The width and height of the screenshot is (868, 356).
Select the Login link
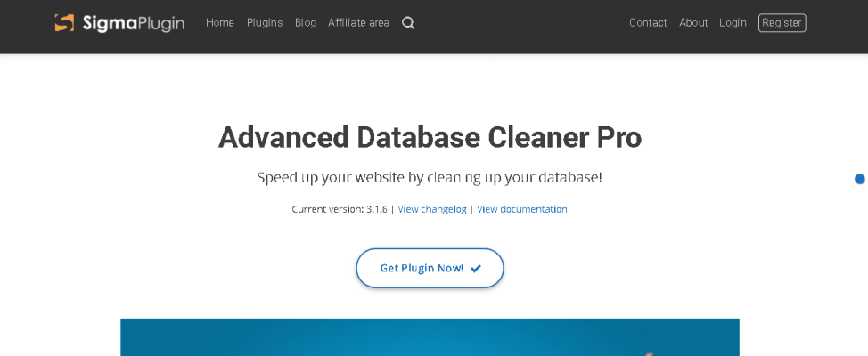[733, 22]
